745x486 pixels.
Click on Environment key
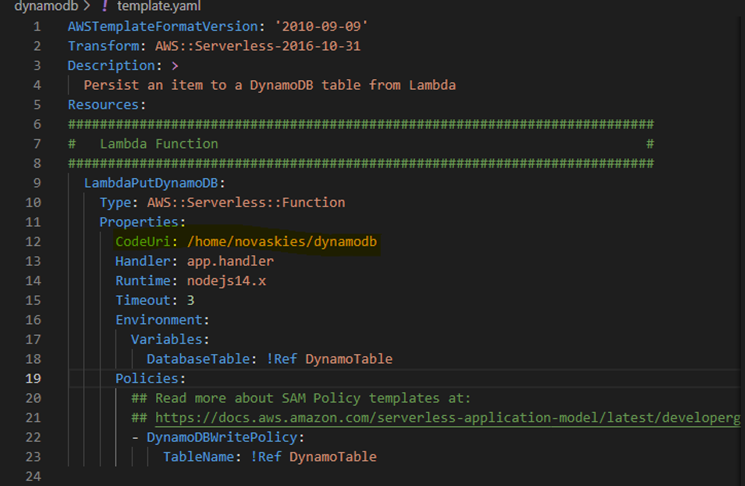click(x=159, y=320)
